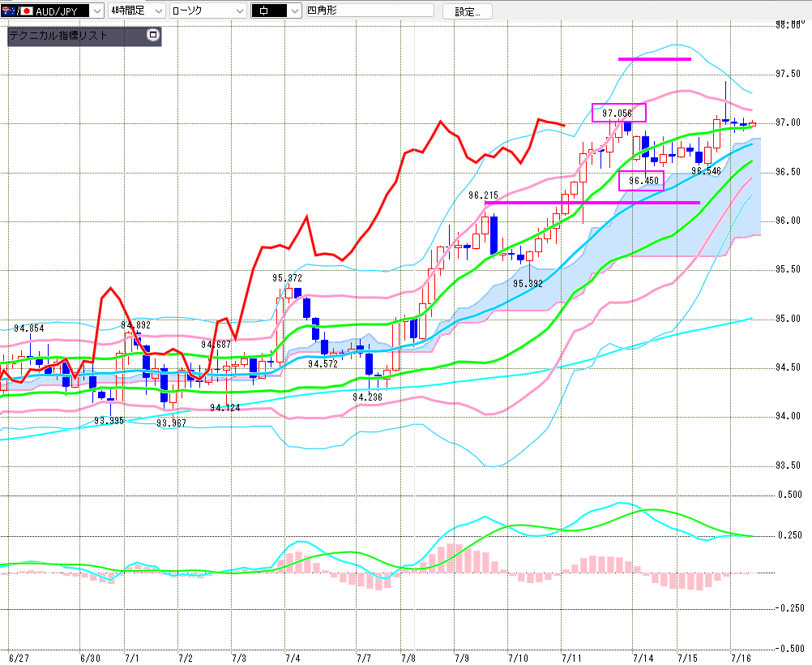Click the 94.236 low price label
This screenshot has height=665, width=812.
[x=367, y=397]
